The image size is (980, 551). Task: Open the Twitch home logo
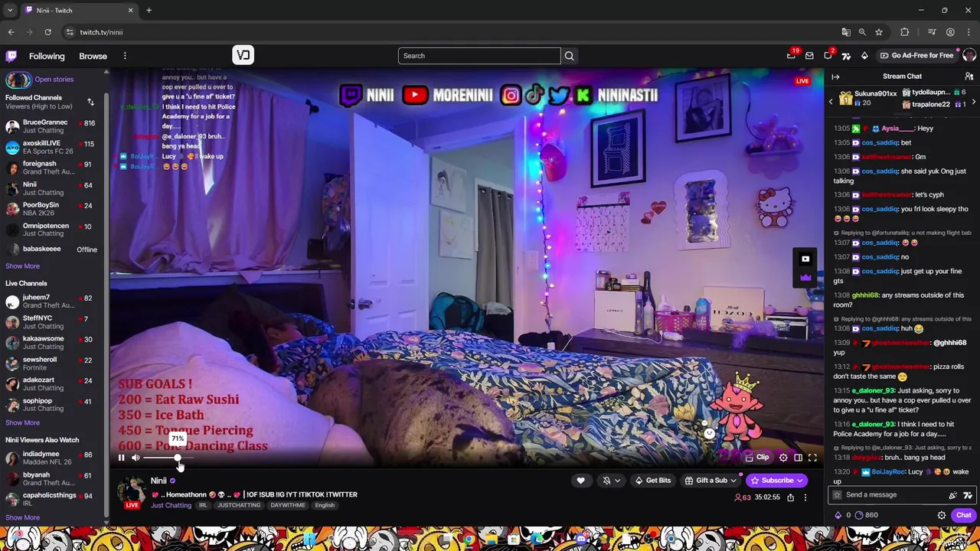[11, 56]
